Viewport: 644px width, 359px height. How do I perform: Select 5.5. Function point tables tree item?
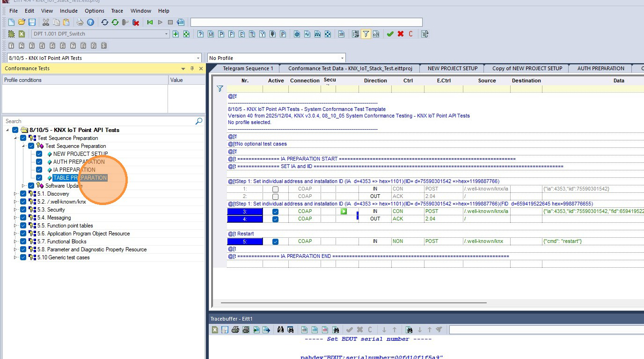pyautogui.click(x=65, y=226)
